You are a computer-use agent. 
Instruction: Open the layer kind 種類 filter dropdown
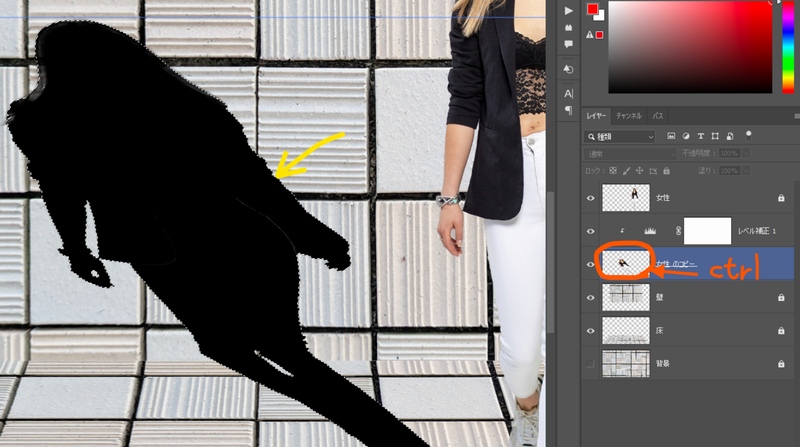pos(620,136)
